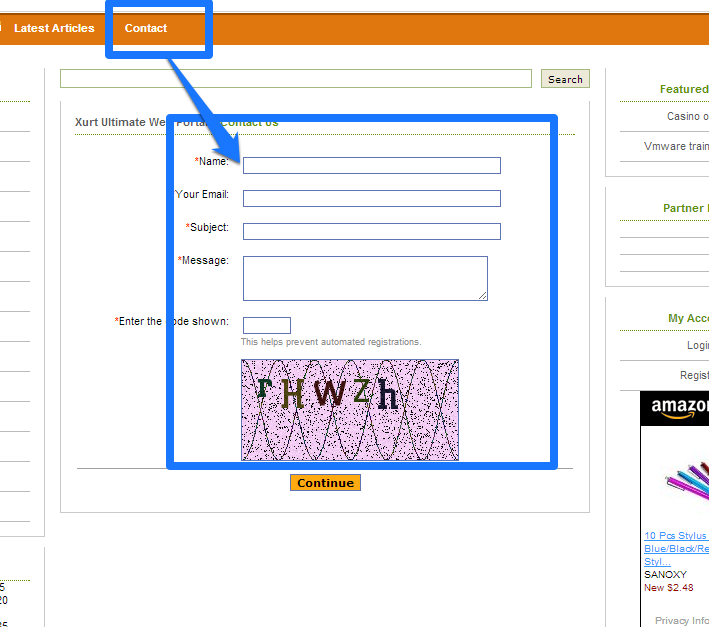Viewport: 709px width, 627px height.
Task: Click the captcha code entry box
Action: [266, 325]
